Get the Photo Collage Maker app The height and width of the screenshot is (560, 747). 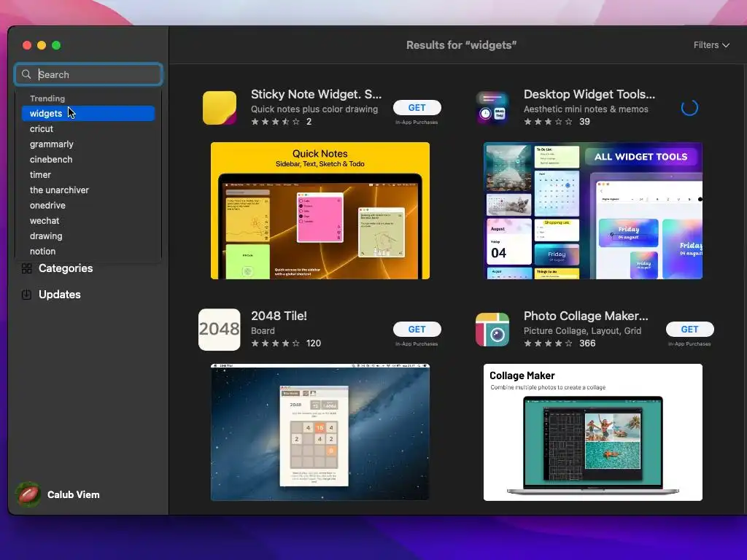pos(689,329)
